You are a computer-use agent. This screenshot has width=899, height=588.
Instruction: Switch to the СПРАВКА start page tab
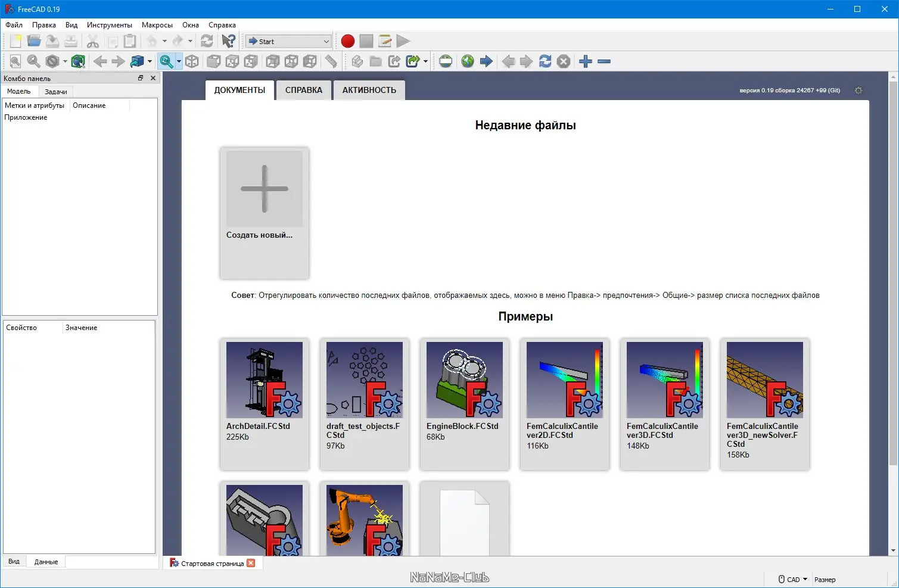click(304, 90)
